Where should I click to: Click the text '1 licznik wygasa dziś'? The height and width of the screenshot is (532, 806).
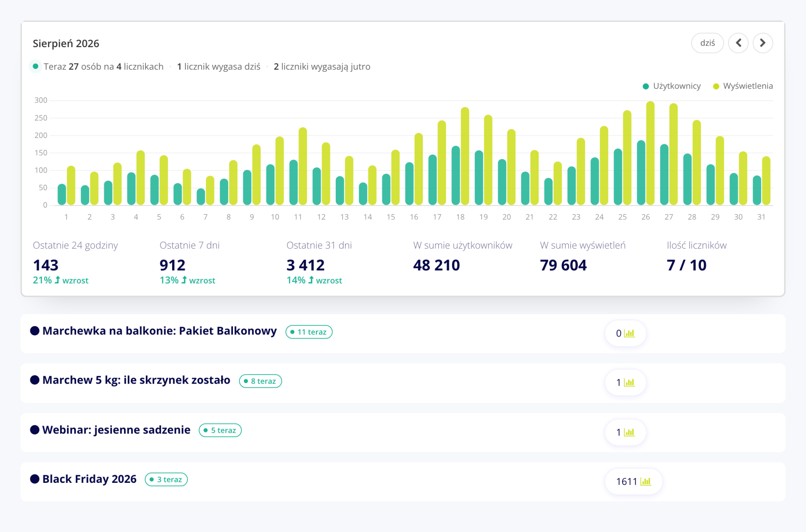tap(219, 66)
